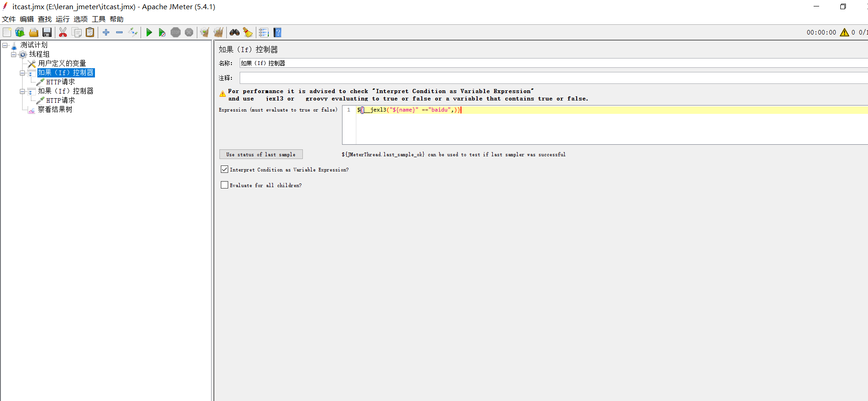Screen dimensions: 868x401
Task: Open the 查找 menu
Action: tap(45, 19)
